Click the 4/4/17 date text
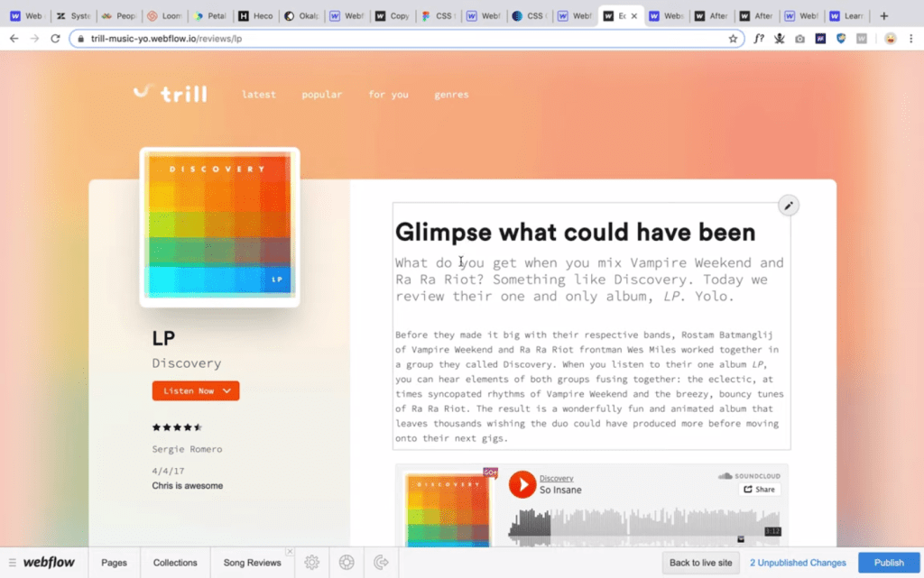This screenshot has height=578, width=924. (168, 471)
